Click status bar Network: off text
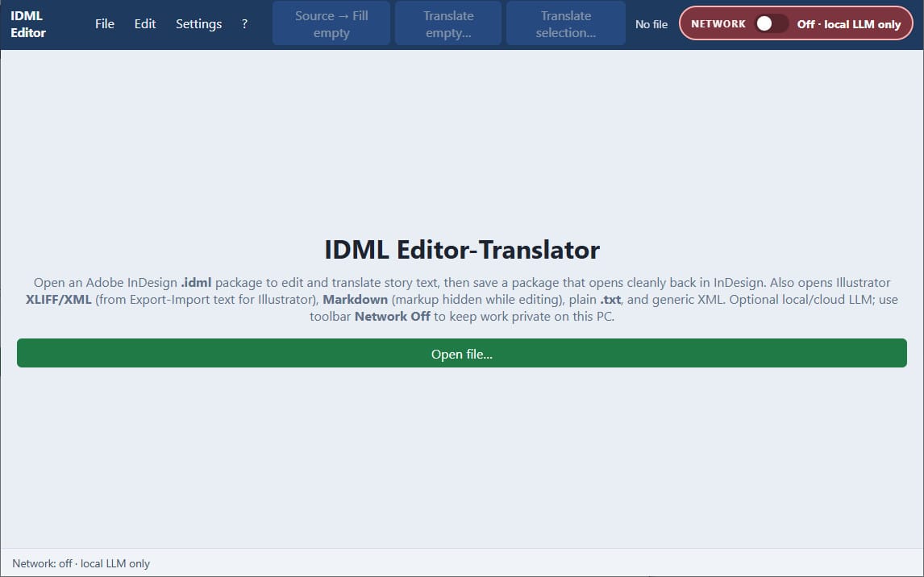 click(x=81, y=563)
